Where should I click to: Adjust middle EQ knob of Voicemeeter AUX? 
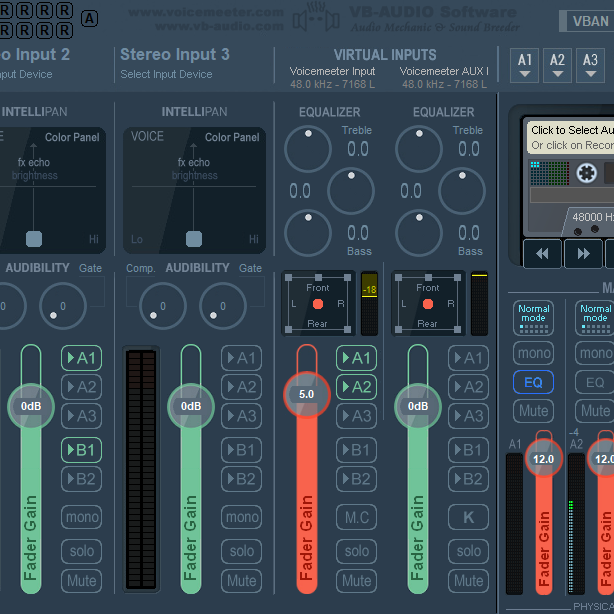(462, 191)
